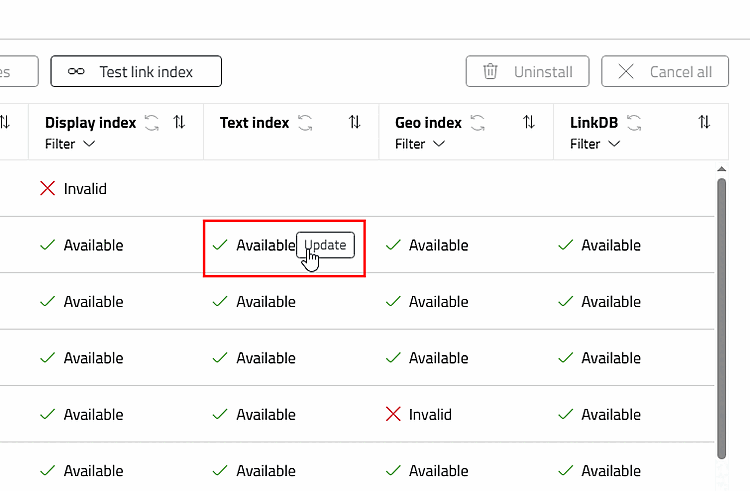Click Update button in Text index cell

(x=325, y=245)
